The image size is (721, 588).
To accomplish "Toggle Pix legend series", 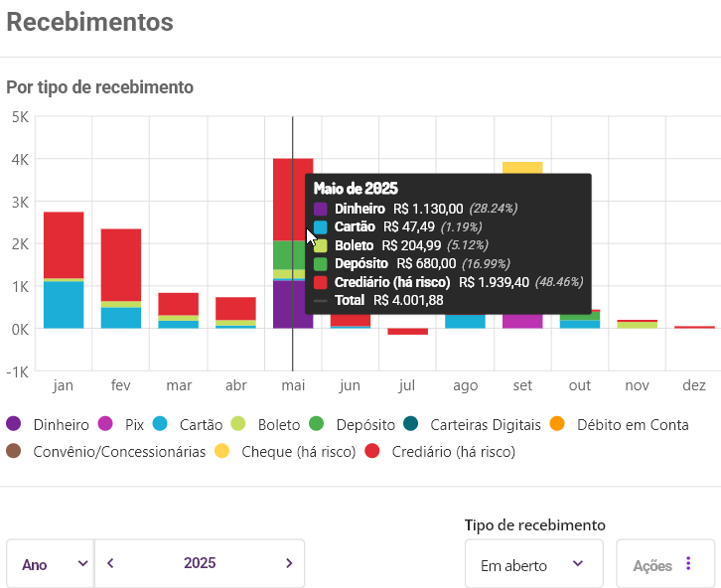I will tap(124, 424).
